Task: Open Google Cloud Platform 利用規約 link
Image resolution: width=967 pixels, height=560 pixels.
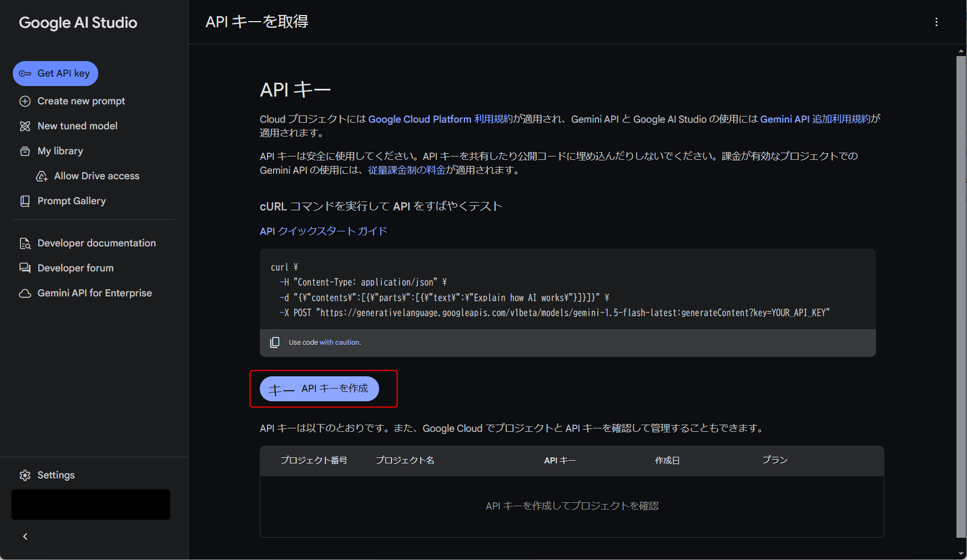Action: [440, 119]
